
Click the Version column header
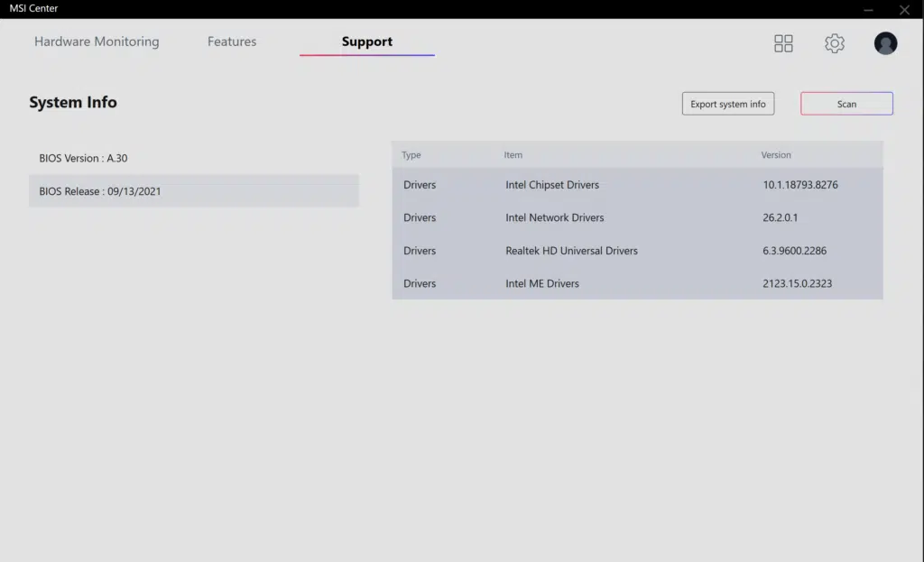pyautogui.click(x=775, y=155)
